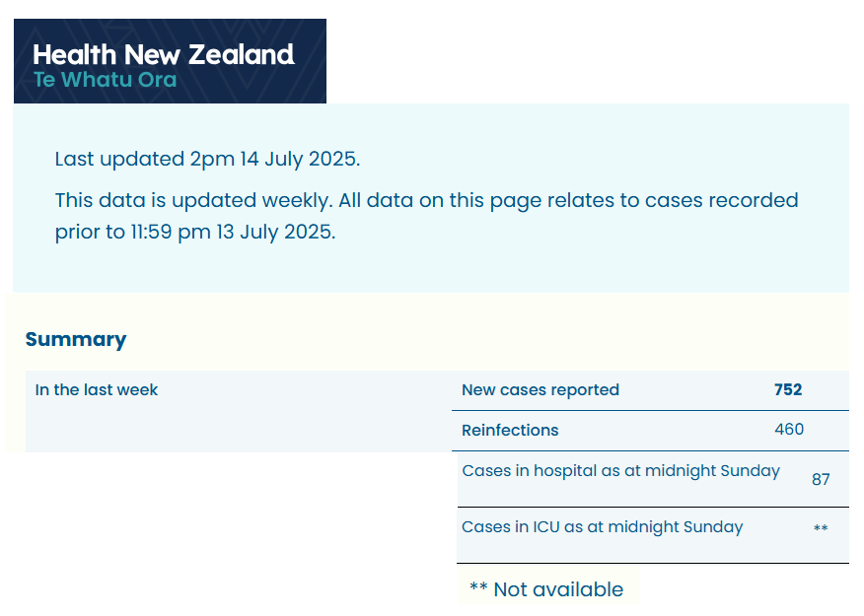Click the "** Not available" footnote
This screenshot has height=616, width=864.
point(546,589)
